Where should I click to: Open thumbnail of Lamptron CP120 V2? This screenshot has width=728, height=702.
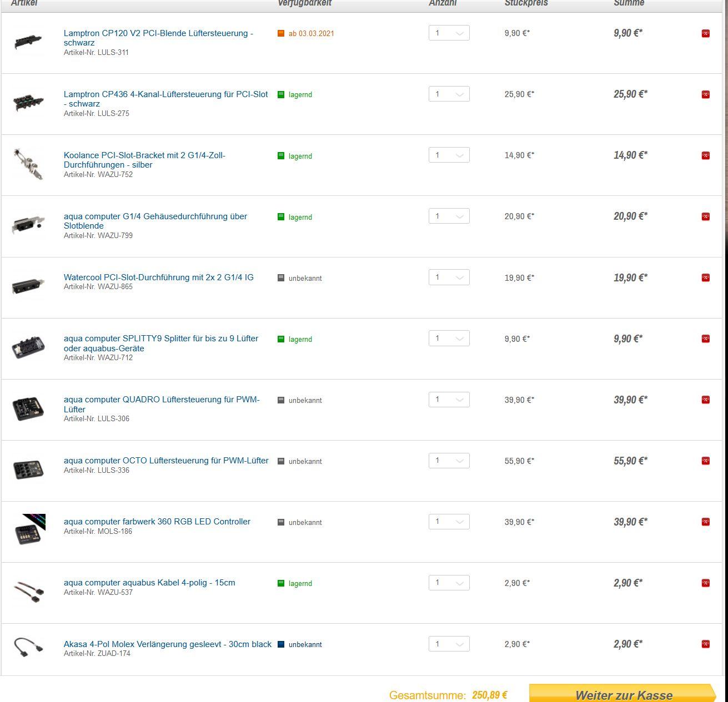coord(28,42)
